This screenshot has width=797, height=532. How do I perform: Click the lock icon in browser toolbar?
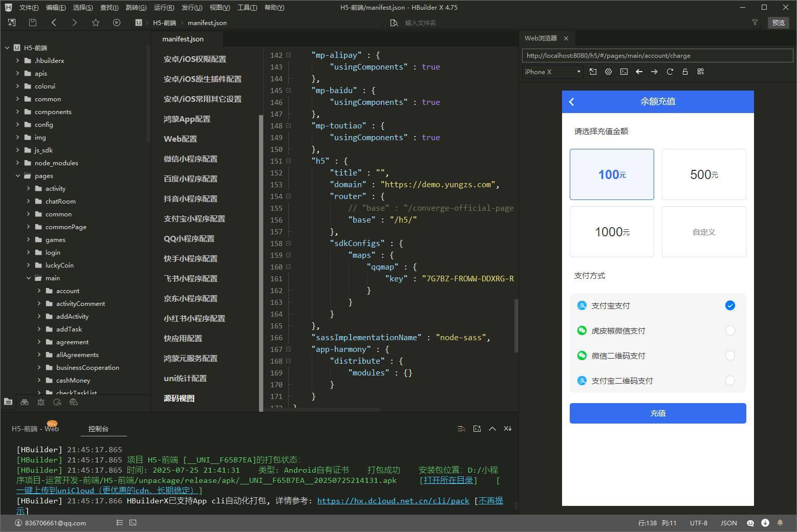[x=685, y=72]
